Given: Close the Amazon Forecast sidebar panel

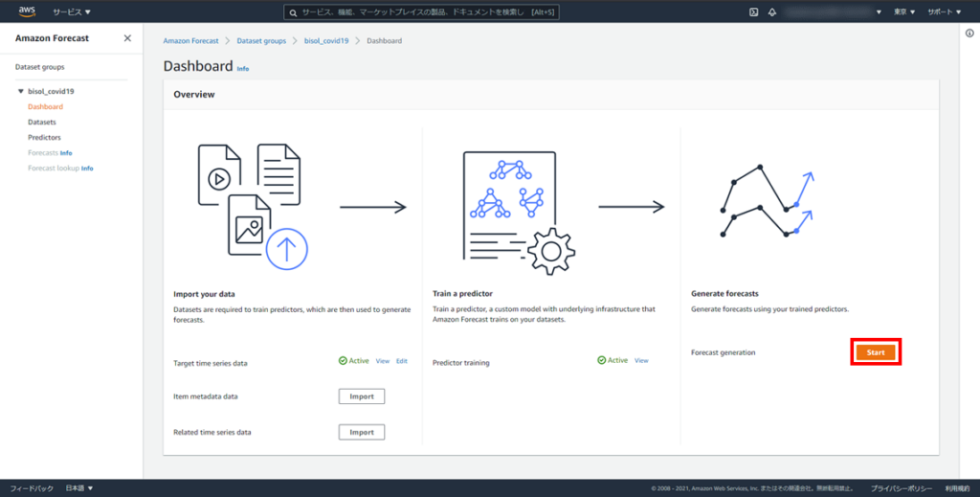Looking at the screenshot, I should coord(128,38).
